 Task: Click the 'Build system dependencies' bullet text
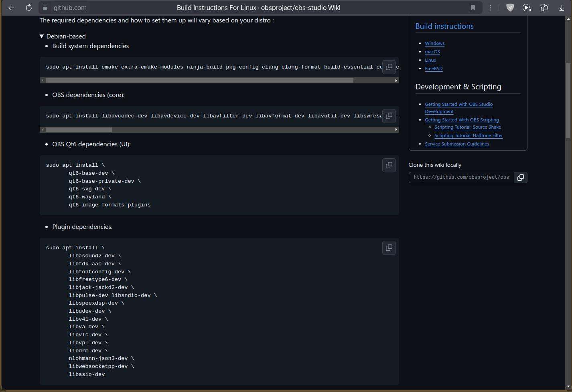(91, 46)
